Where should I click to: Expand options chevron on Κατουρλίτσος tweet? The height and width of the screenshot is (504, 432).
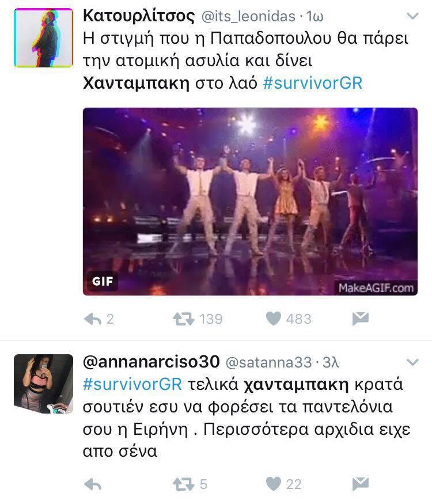pyautogui.click(x=413, y=16)
